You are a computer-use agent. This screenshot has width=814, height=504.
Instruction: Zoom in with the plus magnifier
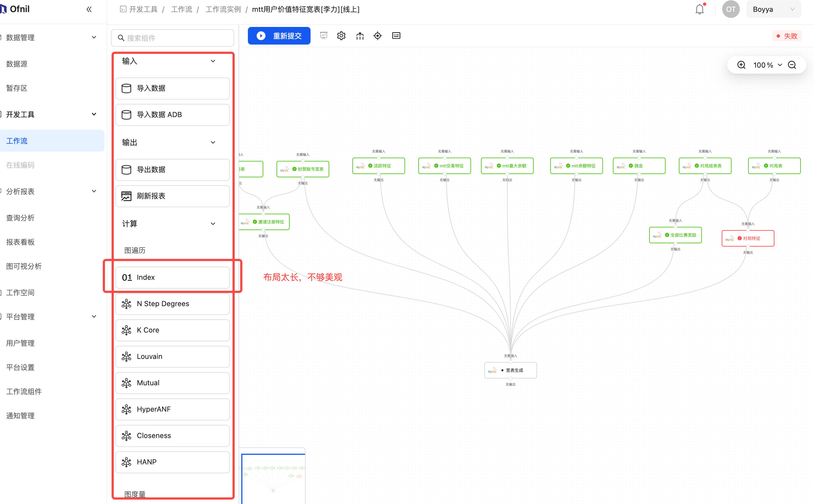(741, 65)
